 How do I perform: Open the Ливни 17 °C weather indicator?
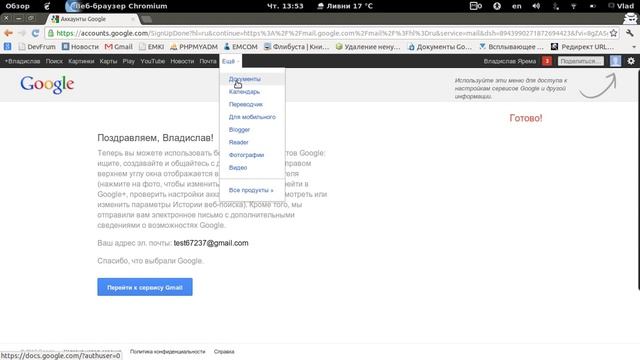click(345, 6)
